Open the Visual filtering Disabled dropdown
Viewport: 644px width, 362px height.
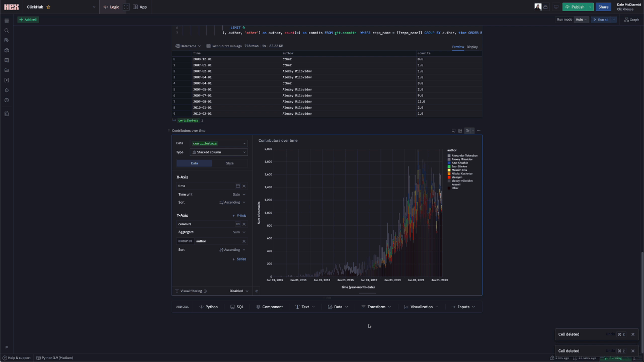(x=239, y=291)
